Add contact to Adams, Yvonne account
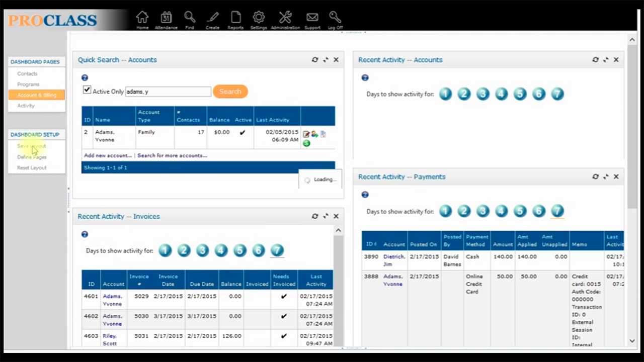This screenshot has height=362, width=644. click(314, 134)
